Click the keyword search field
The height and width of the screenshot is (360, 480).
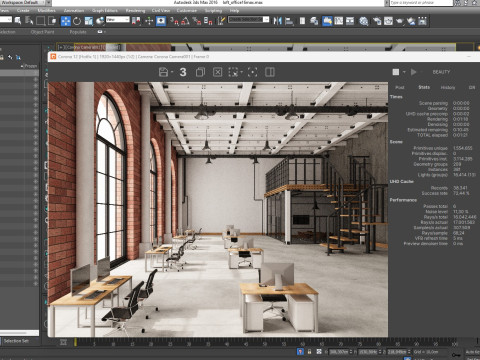click(421, 3)
